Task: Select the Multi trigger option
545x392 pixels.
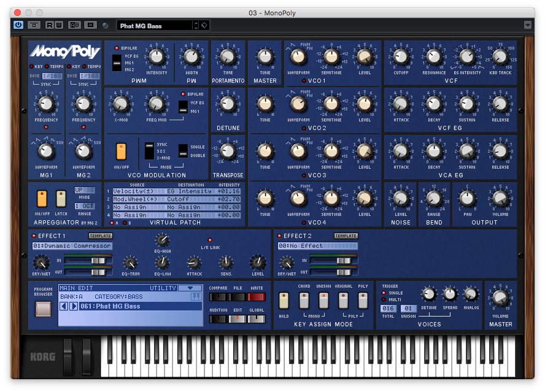Action: 384,299
